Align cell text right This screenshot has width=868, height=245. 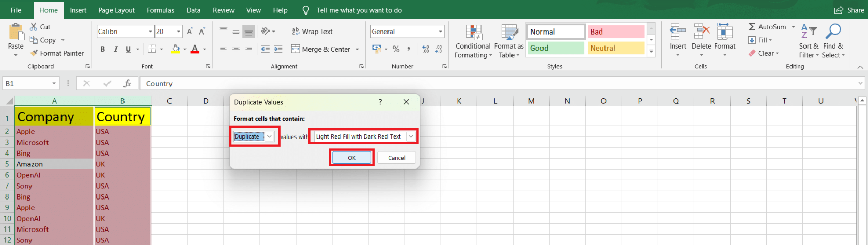coord(249,49)
